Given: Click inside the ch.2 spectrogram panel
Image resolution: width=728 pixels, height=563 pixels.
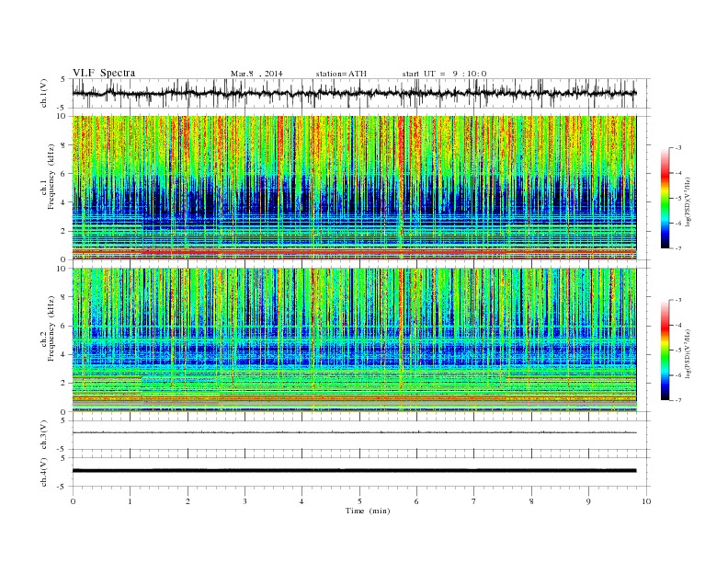Looking at the screenshot, I should click(x=354, y=340).
